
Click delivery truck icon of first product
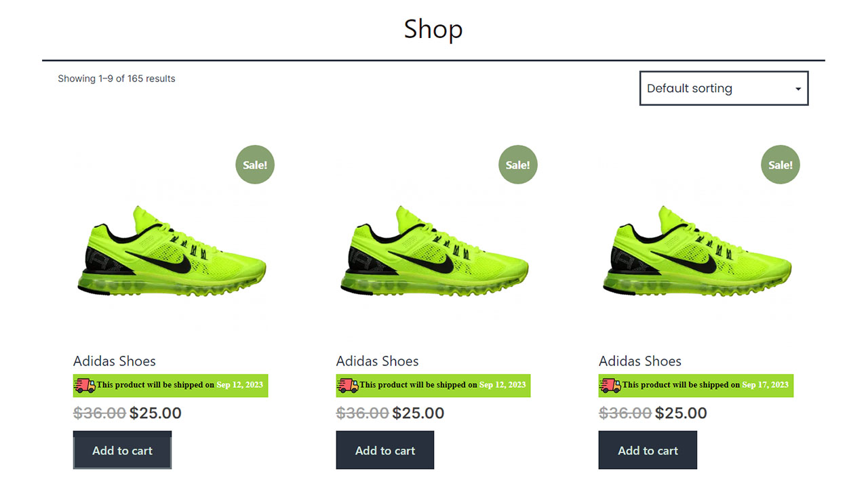pos(85,385)
